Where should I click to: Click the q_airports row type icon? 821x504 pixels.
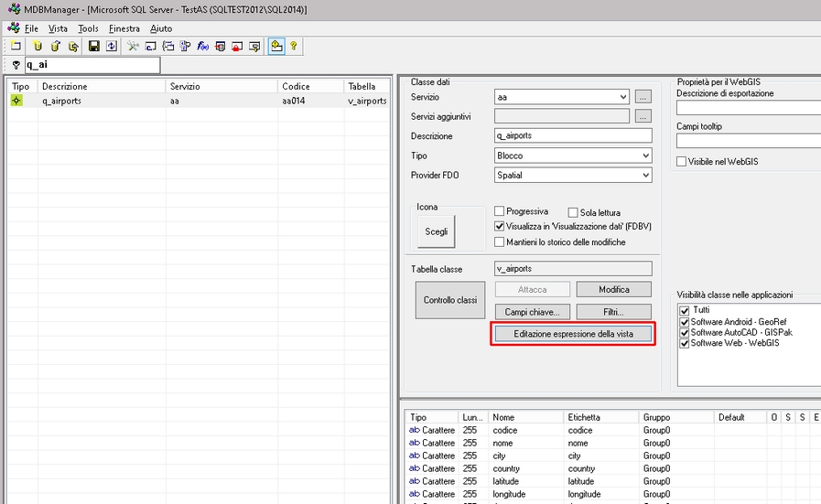coord(16,101)
